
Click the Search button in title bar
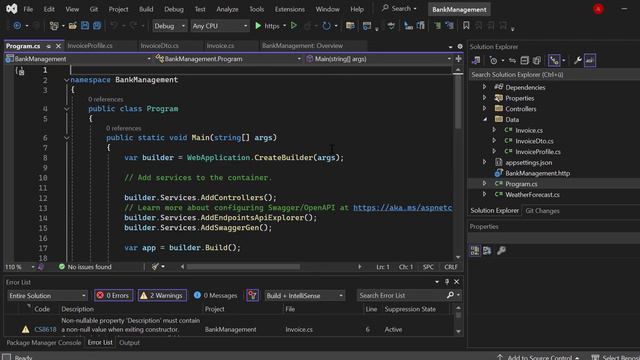399,9
